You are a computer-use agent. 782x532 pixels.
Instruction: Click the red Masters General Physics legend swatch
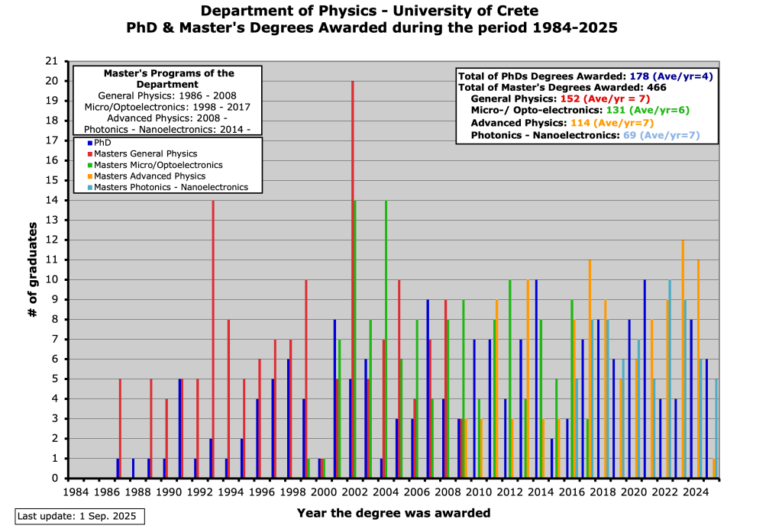[x=90, y=154]
